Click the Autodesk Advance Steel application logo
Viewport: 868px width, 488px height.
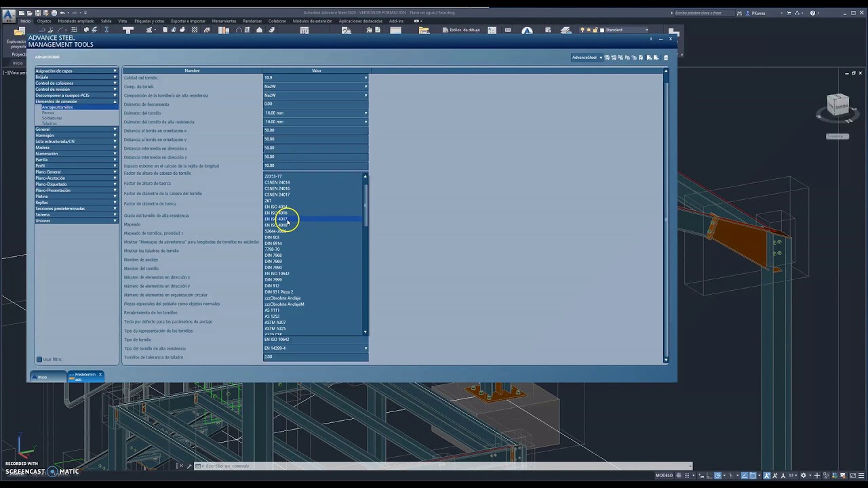[8, 16]
